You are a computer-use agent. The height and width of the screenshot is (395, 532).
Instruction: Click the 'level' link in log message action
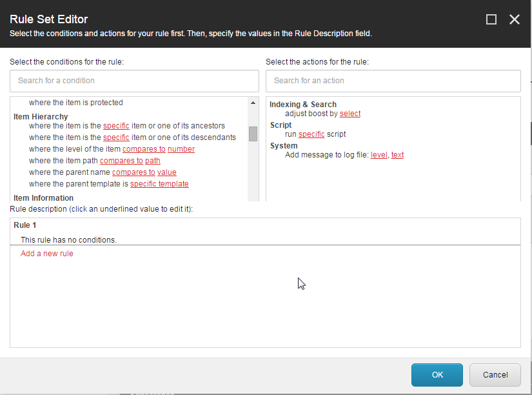379,155
